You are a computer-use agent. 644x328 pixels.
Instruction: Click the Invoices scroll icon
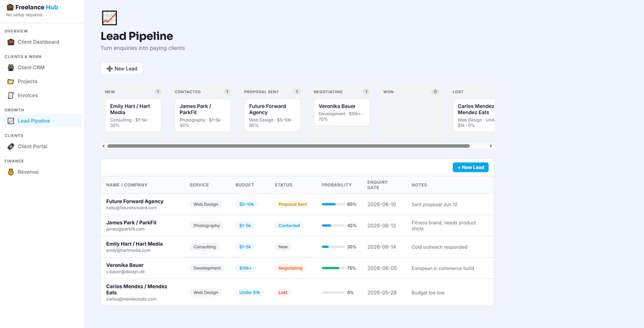click(11, 95)
